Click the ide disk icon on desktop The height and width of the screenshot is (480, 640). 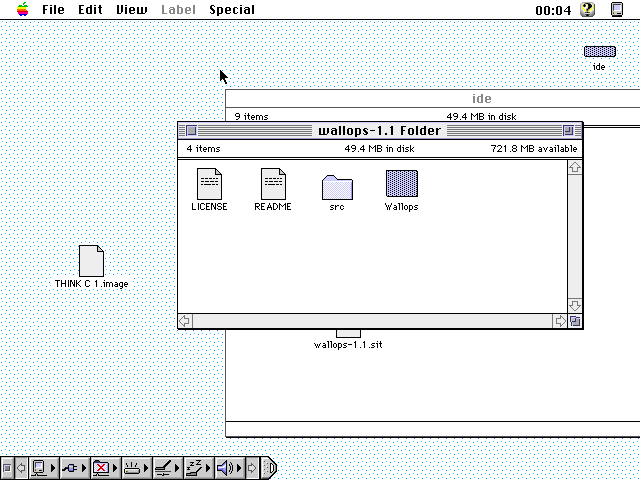[599, 52]
